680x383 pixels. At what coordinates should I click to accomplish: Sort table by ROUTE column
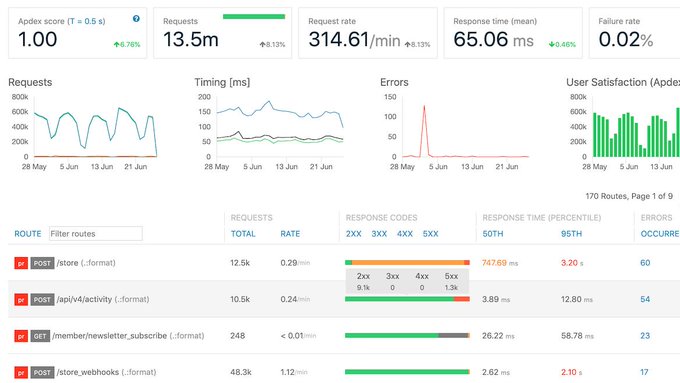(x=28, y=234)
